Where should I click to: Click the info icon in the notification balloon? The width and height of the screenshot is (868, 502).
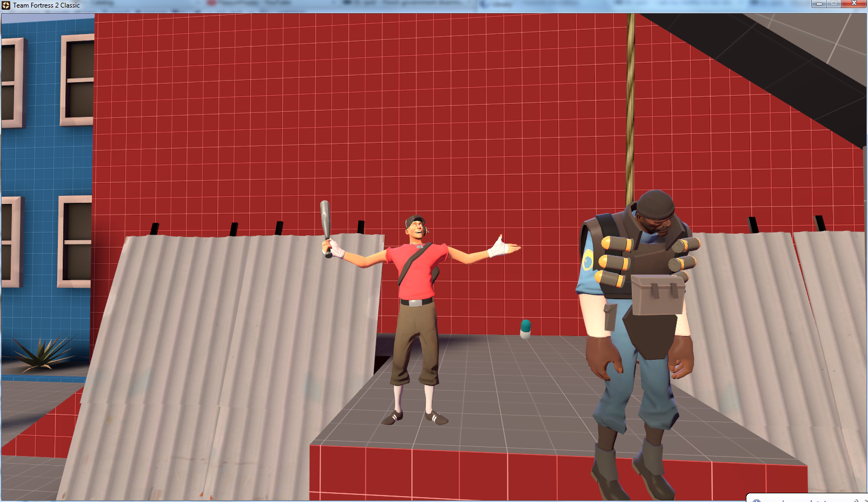pyautogui.click(x=756, y=500)
